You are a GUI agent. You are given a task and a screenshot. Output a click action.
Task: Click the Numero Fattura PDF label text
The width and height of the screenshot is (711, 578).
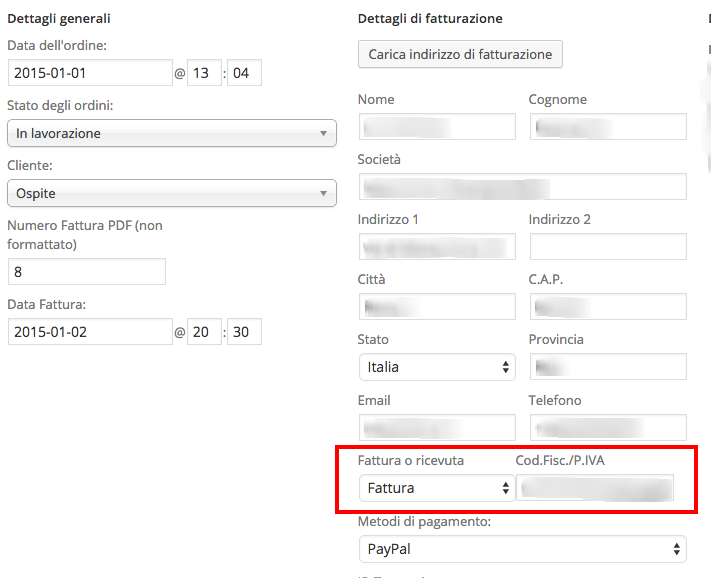tap(85, 235)
